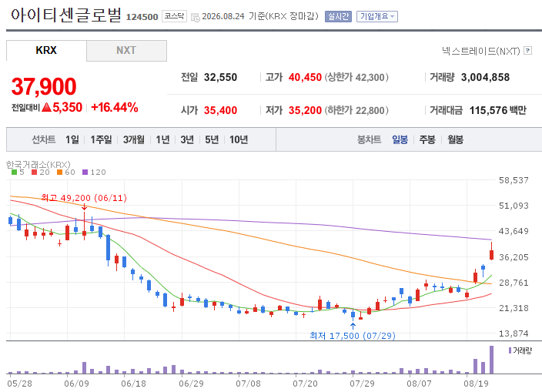Image resolution: width=542 pixels, height=392 pixels.
Task: Click the latest red candlestick on the chart
Action: point(491,254)
